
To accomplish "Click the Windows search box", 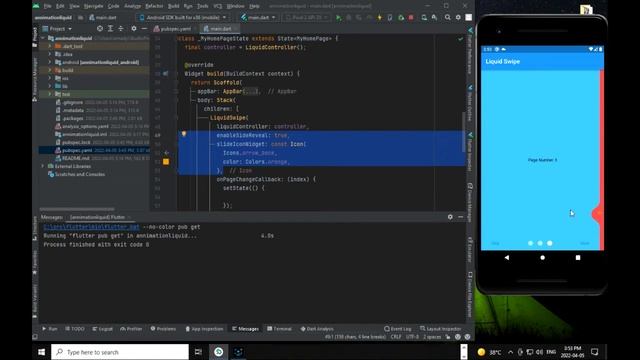I will coord(120,352).
